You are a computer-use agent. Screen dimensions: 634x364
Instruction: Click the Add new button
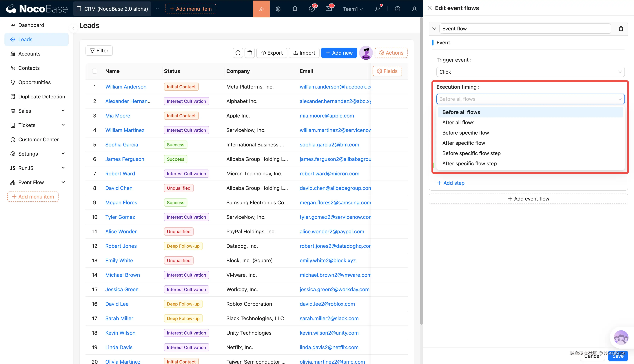coord(339,53)
